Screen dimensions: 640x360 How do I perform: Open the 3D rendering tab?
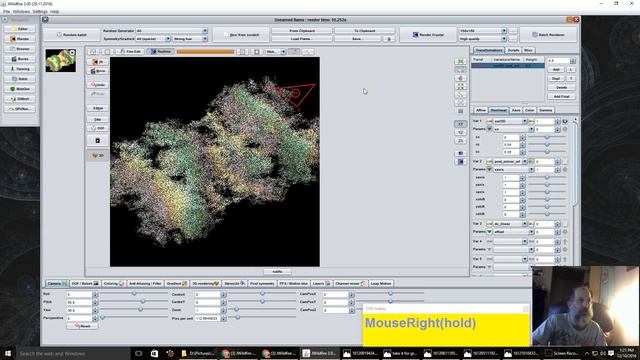pos(205,283)
